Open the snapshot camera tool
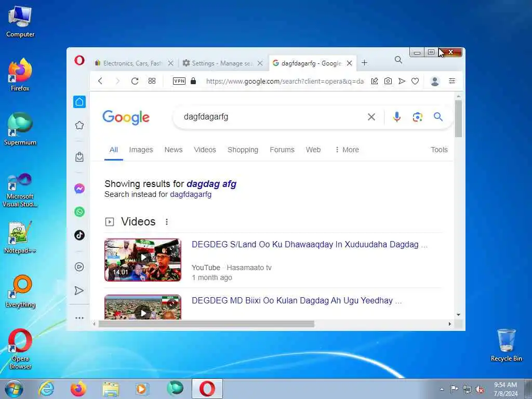The height and width of the screenshot is (399, 532). point(388,81)
